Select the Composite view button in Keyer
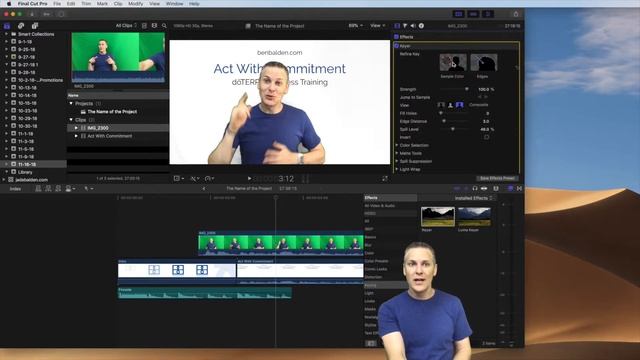Screen dimensions: 640x360 [x=460, y=105]
